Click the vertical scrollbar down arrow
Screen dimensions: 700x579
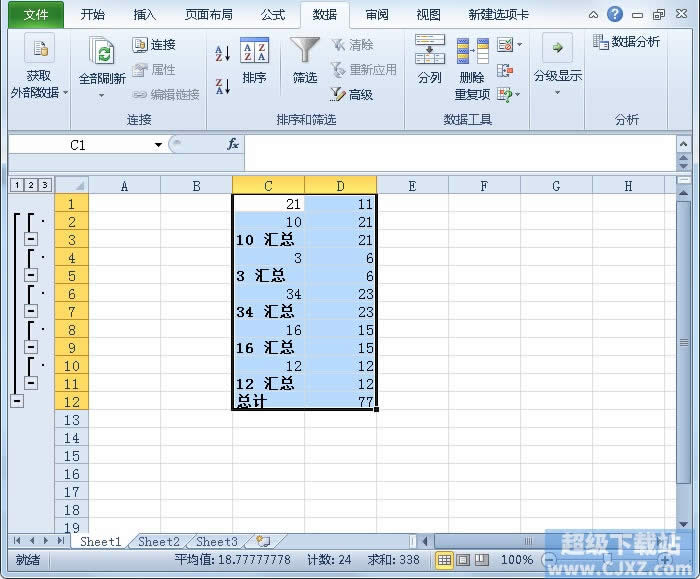[683, 524]
